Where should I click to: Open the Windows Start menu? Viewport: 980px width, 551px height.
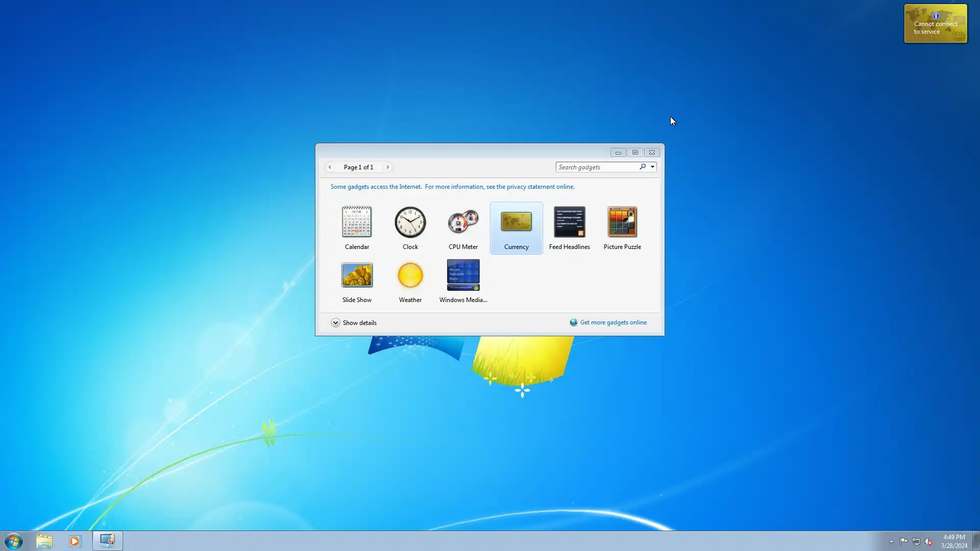click(x=14, y=541)
